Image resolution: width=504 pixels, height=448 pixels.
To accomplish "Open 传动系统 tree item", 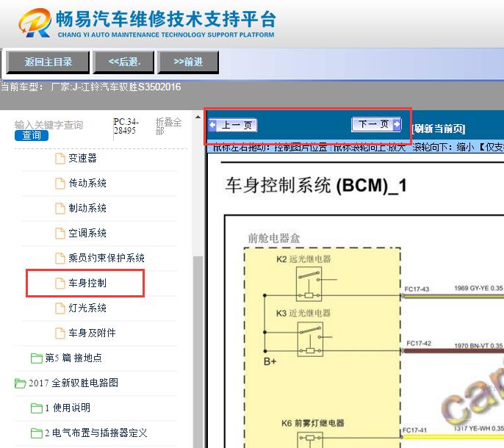I will click(87, 183).
